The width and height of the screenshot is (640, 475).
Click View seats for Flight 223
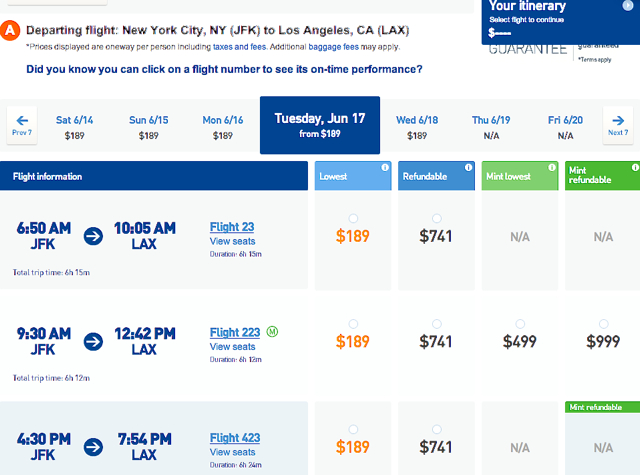(232, 347)
